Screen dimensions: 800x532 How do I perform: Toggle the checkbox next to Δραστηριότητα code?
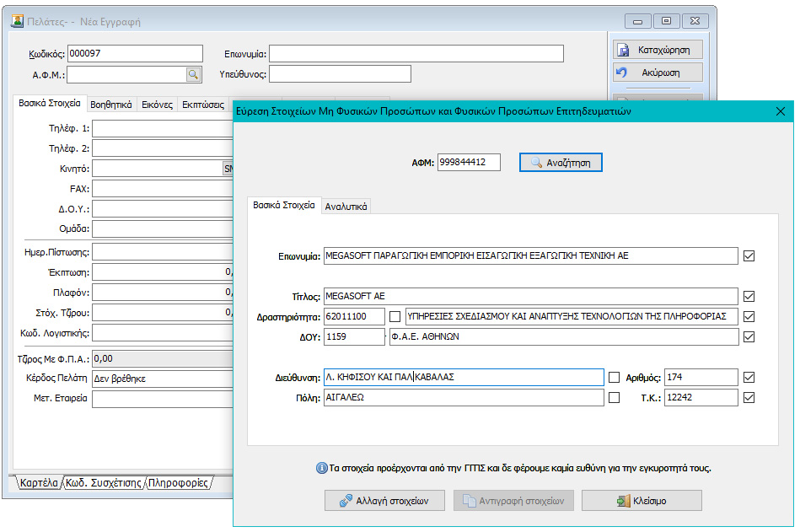coord(395,316)
